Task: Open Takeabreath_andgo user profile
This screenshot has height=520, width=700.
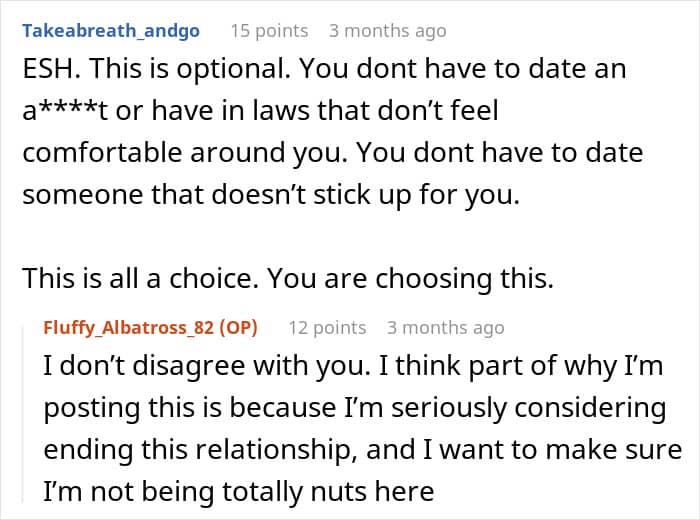Action: (x=111, y=31)
